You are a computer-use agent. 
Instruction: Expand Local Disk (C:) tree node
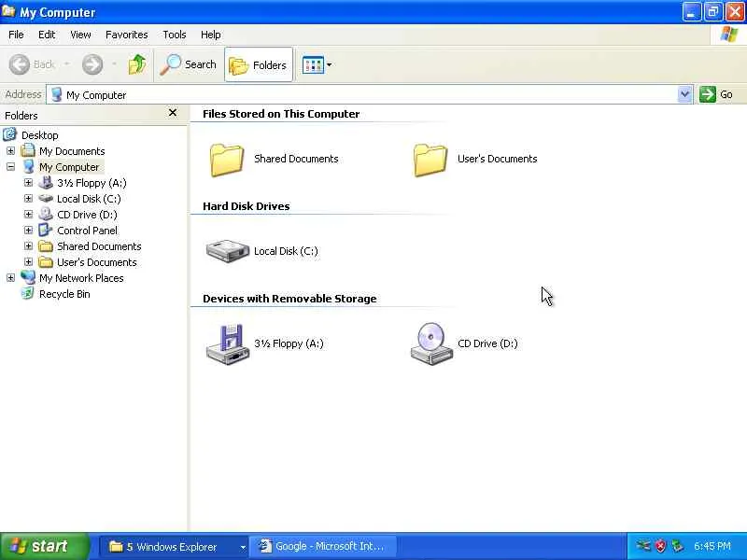tap(28, 199)
